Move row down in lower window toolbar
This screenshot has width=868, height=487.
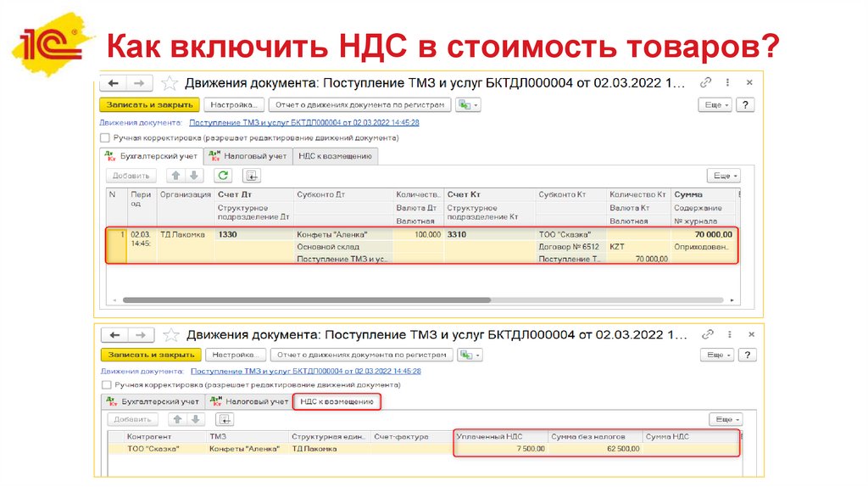(x=196, y=419)
